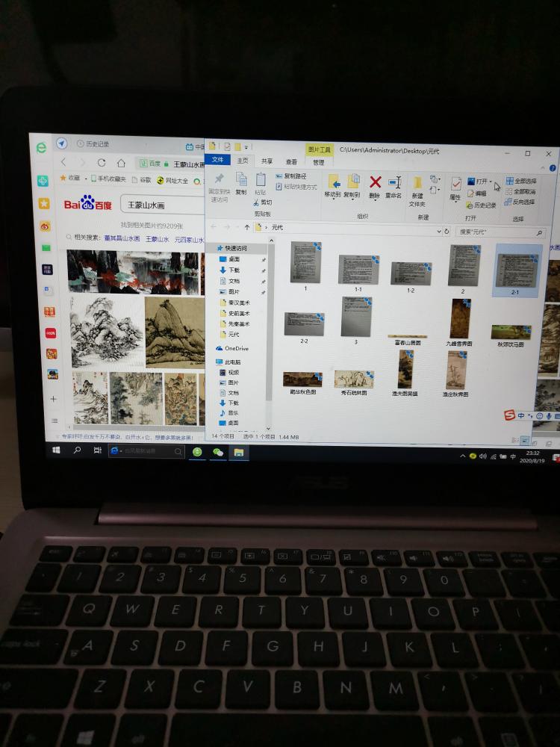Screen dimensions: 560x747
Task: Click the Baidu search box containing 王蒙山水画
Action: pyautogui.click(x=162, y=205)
